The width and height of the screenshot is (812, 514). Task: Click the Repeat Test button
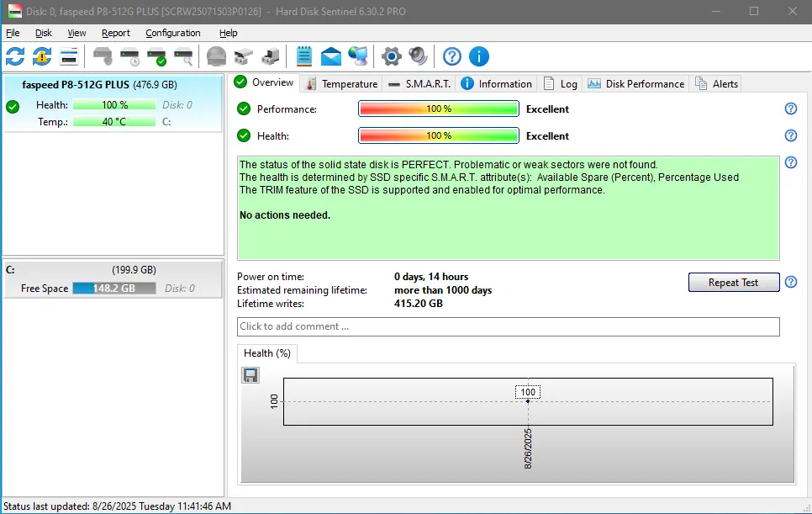click(734, 283)
